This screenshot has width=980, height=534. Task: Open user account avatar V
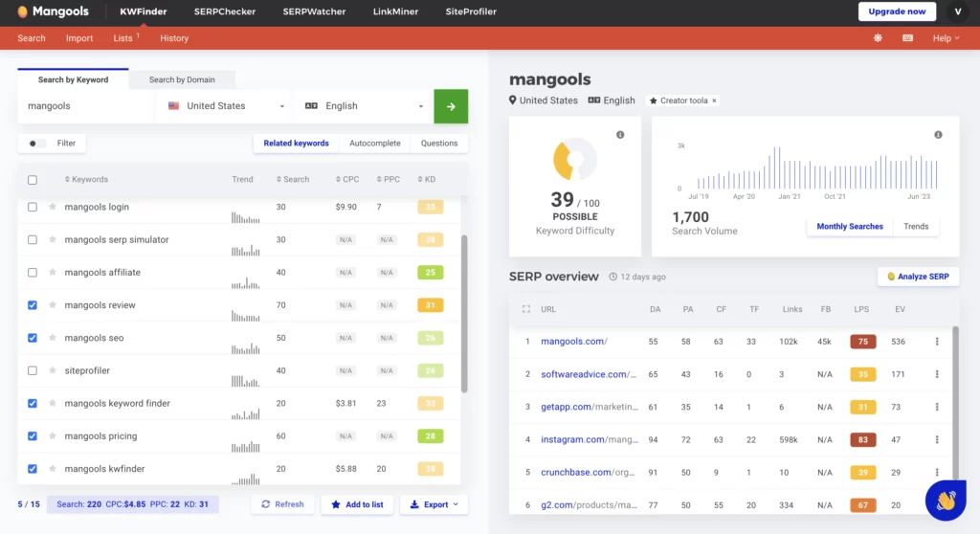coord(958,11)
